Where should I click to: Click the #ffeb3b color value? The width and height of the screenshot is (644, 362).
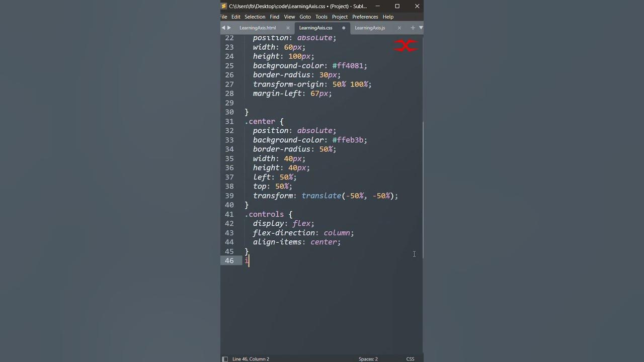pyautogui.click(x=348, y=140)
